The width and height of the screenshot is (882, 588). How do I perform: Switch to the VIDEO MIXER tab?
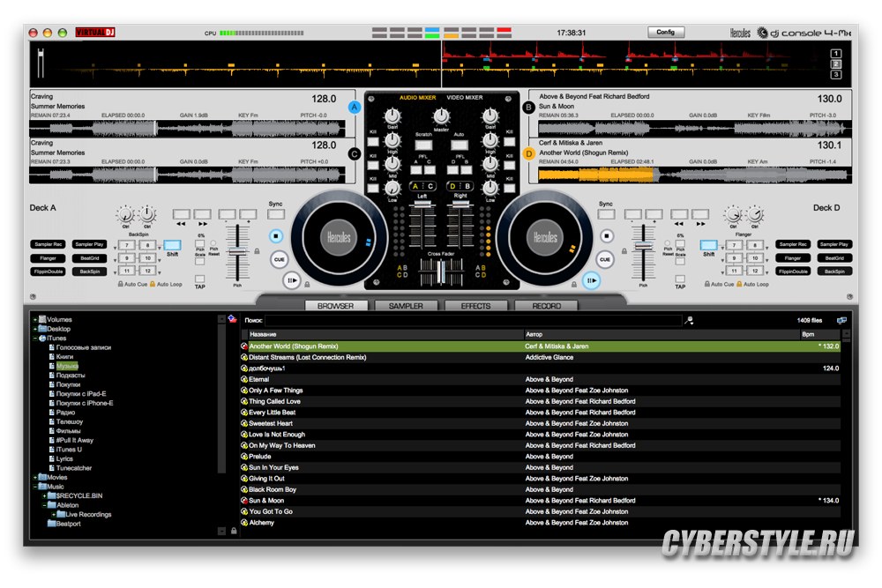(x=465, y=98)
